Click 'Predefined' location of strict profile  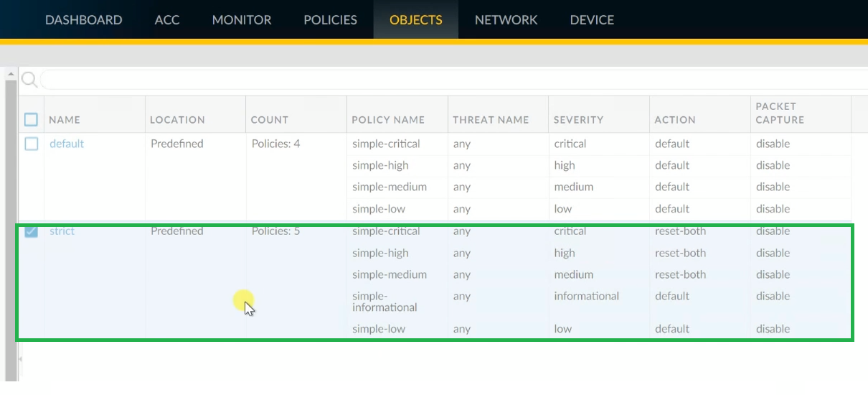coord(177,231)
